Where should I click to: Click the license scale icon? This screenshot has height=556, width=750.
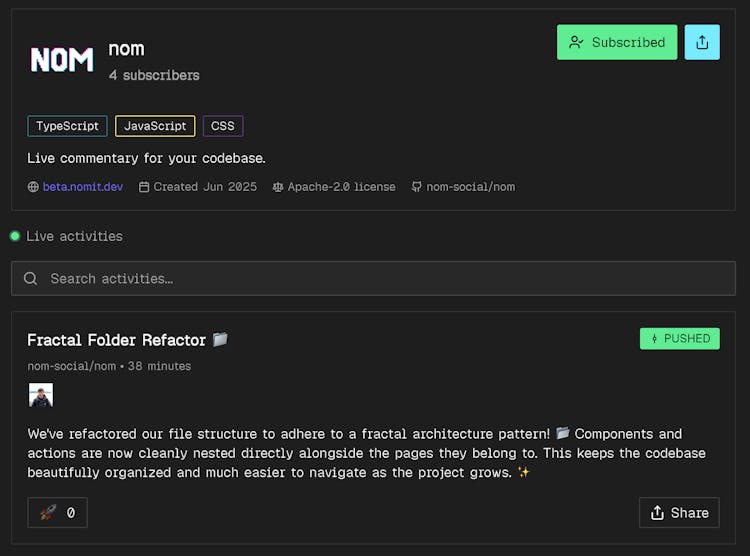point(278,187)
